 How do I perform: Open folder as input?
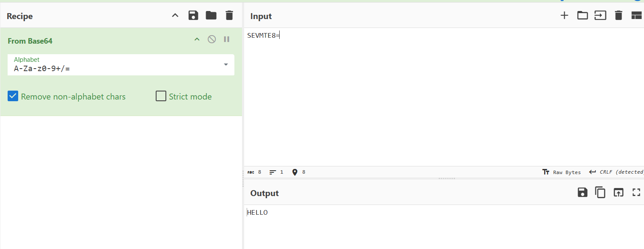(x=583, y=16)
